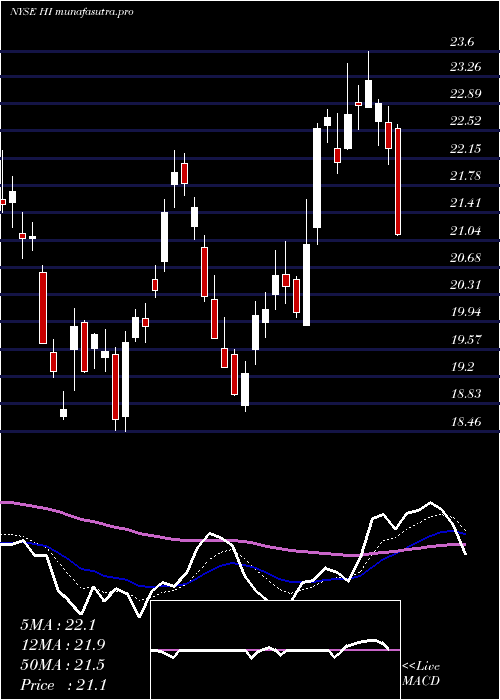Click the 23.26 price axis label

[465, 67]
